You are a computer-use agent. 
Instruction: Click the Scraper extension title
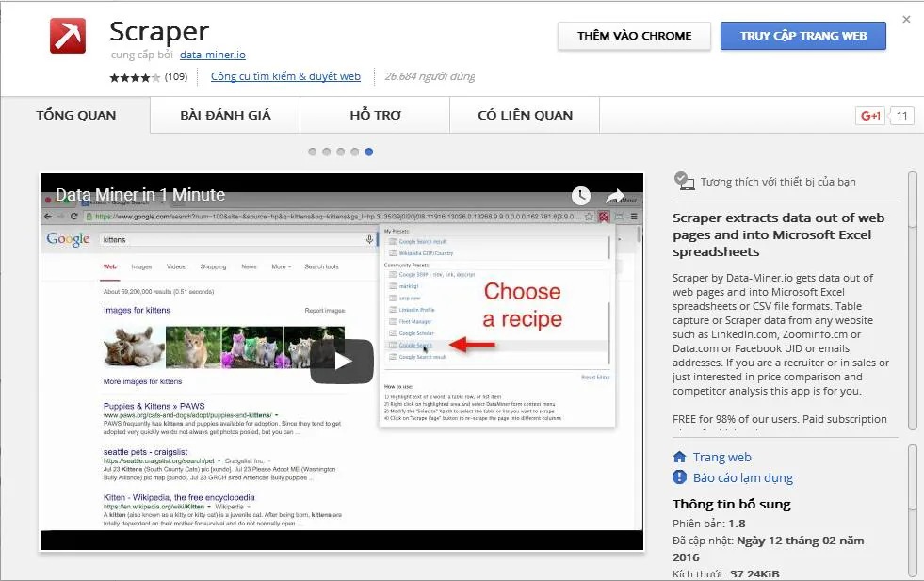[159, 31]
